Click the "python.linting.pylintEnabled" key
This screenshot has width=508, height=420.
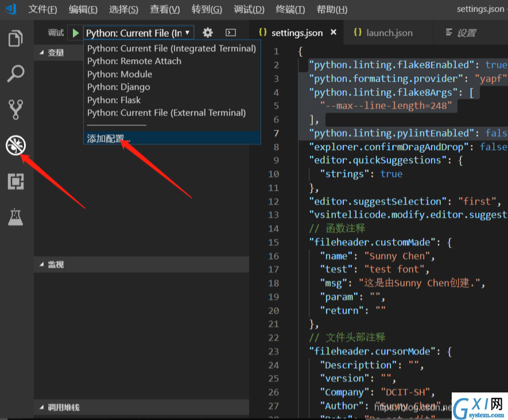coord(391,134)
